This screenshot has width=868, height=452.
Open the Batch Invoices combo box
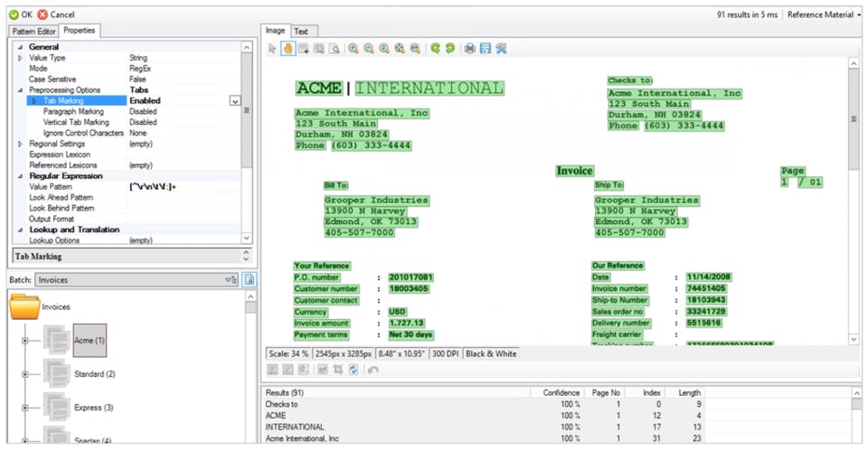(x=137, y=280)
